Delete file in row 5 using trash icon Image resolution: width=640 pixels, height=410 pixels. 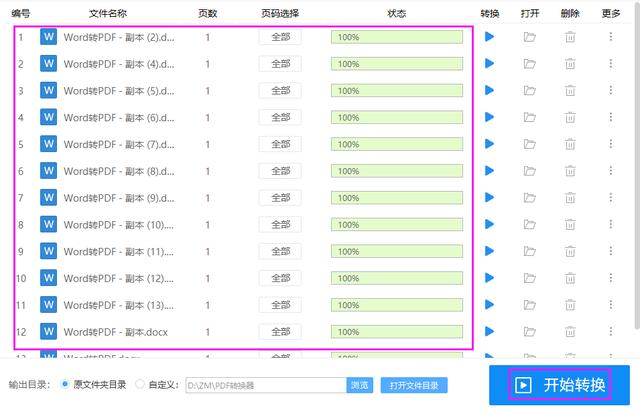click(570, 144)
